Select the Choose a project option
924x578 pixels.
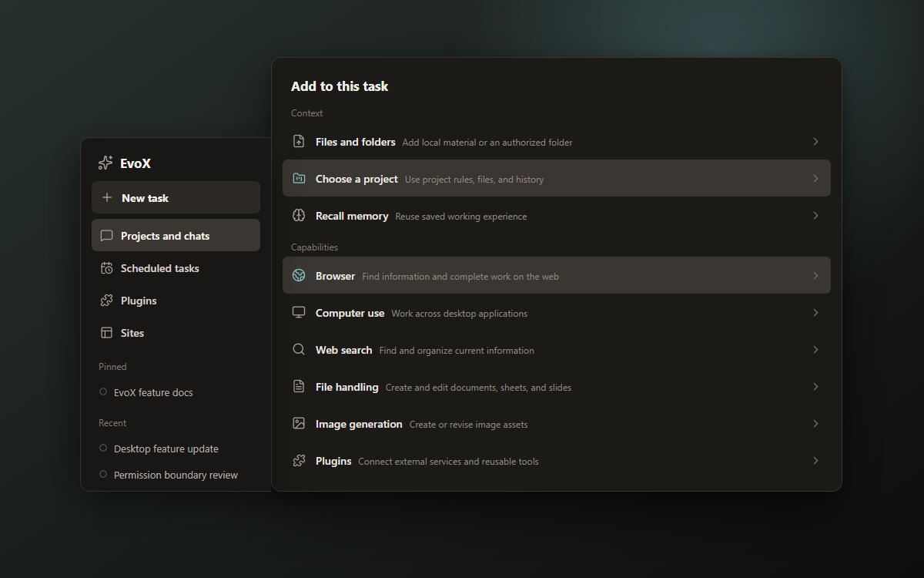pos(556,178)
